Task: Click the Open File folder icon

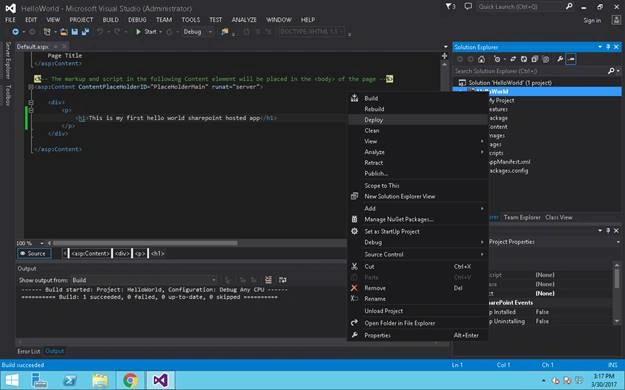Action: (x=63, y=32)
